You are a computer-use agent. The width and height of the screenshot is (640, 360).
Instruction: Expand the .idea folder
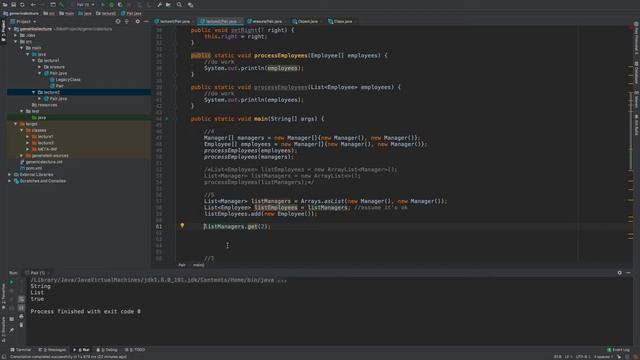click(x=16, y=36)
